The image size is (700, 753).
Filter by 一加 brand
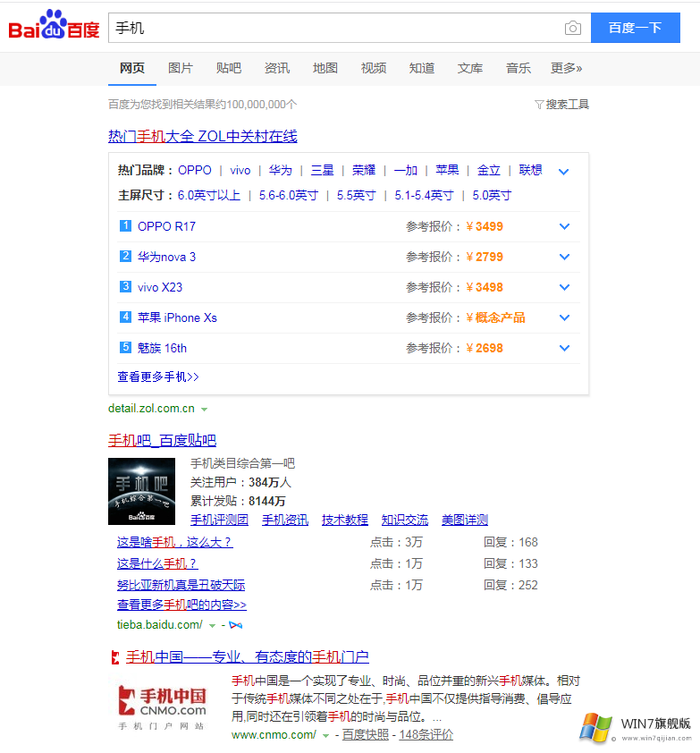406,170
